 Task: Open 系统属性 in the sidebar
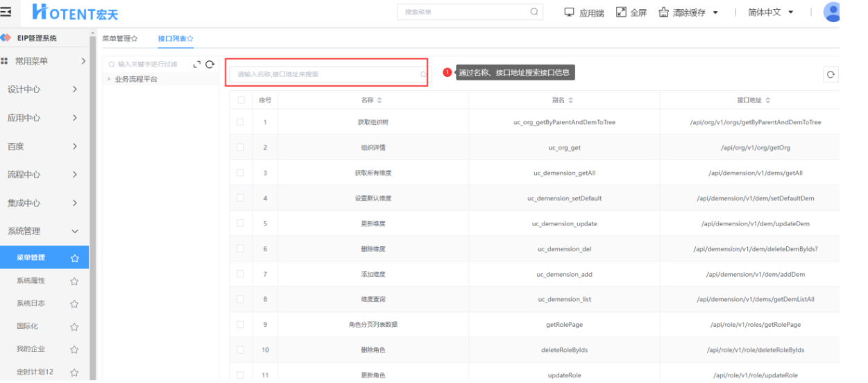click(31, 281)
